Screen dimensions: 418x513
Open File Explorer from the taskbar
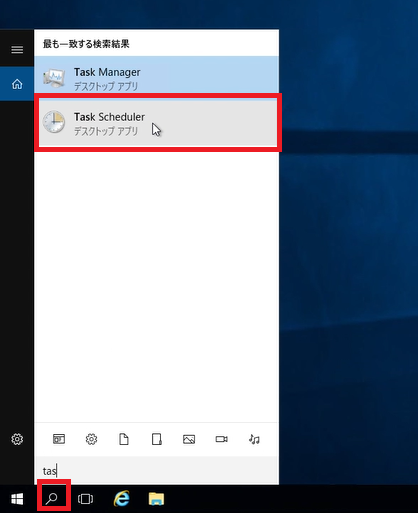click(x=156, y=499)
